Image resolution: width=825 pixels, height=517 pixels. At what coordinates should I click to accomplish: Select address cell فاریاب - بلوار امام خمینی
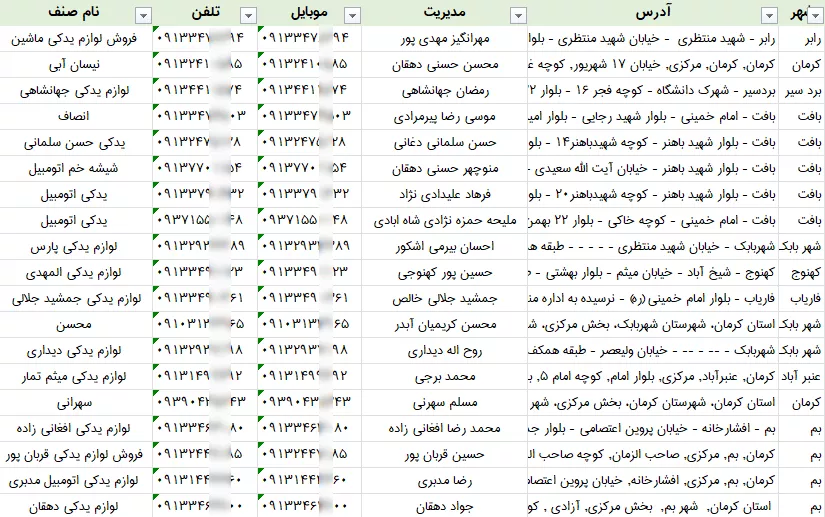(653, 299)
